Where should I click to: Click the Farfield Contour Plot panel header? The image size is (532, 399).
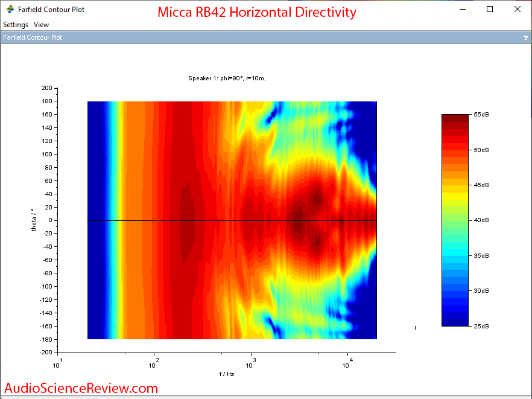coord(266,37)
